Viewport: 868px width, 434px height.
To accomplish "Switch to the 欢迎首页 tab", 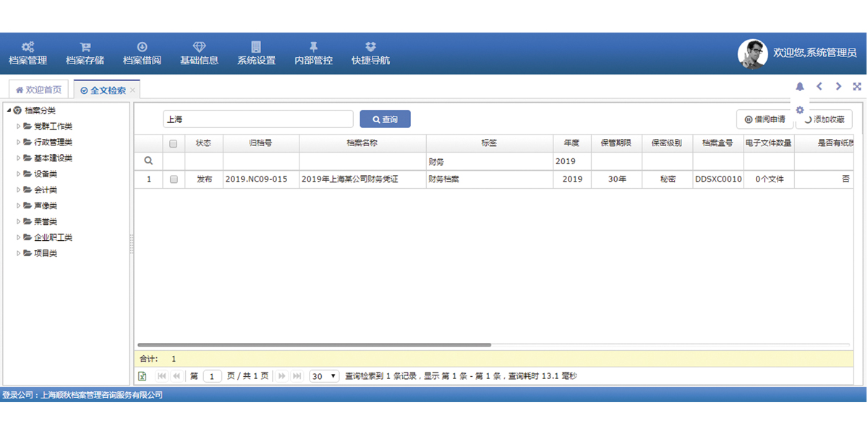I will pos(38,90).
